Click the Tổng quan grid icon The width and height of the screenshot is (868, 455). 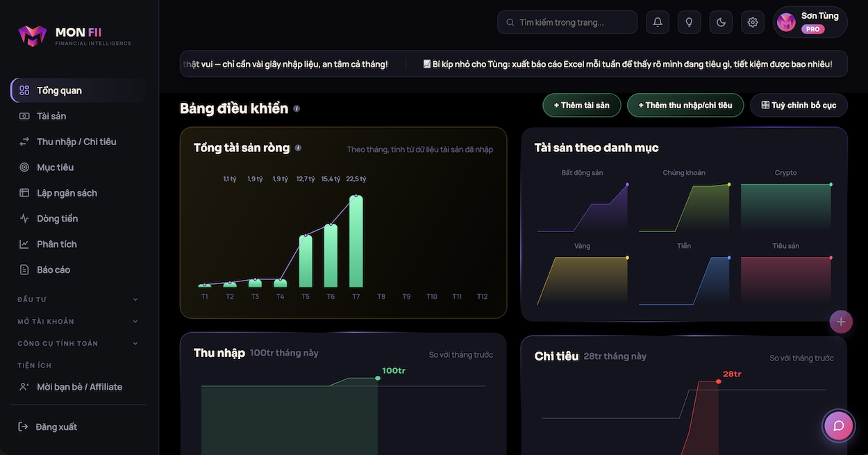pyautogui.click(x=24, y=90)
